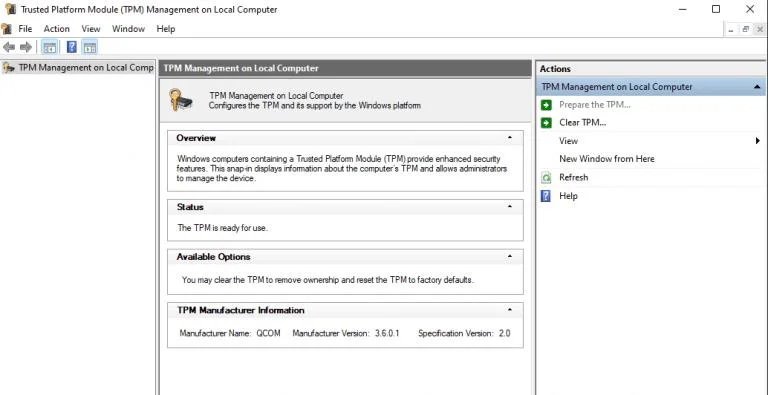Screen dimensions: 768x395
Task: Click Specification Version: 2.0 text
Action: [x=464, y=333]
